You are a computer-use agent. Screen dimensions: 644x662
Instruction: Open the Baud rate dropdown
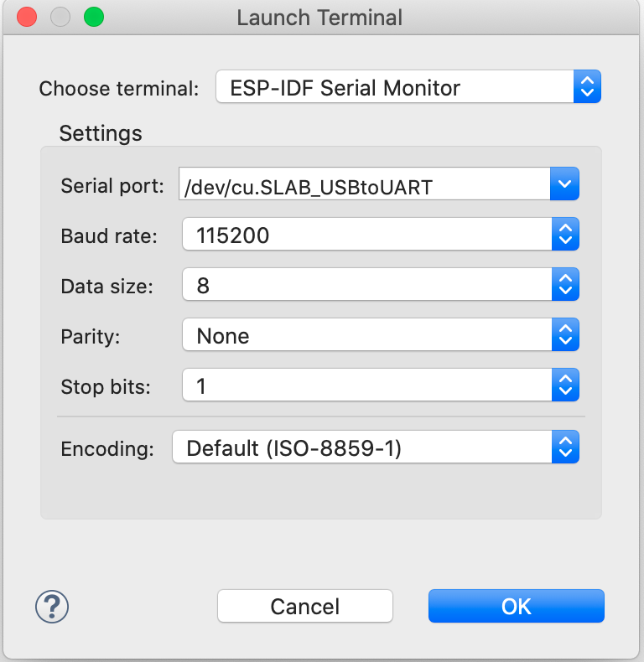(x=381, y=235)
